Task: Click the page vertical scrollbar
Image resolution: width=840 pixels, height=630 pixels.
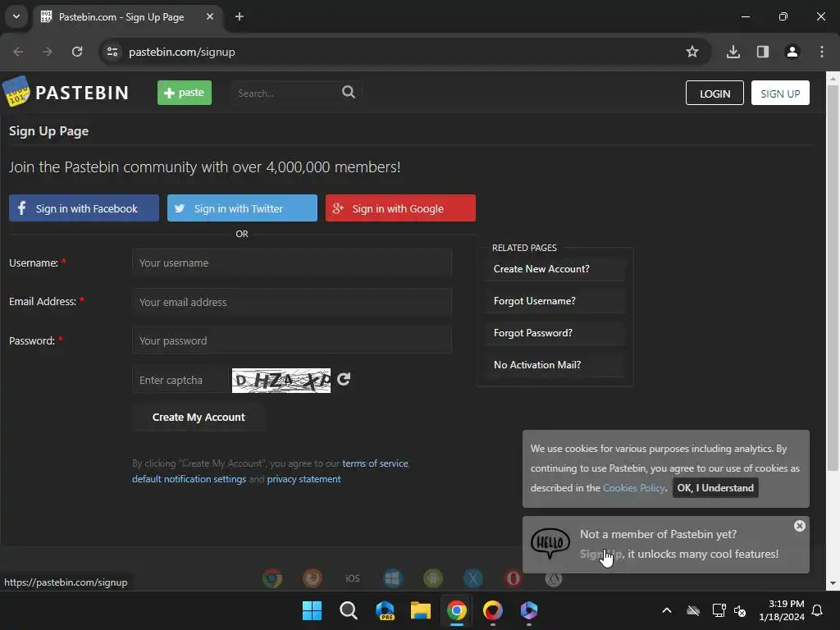Action: pos(833,279)
